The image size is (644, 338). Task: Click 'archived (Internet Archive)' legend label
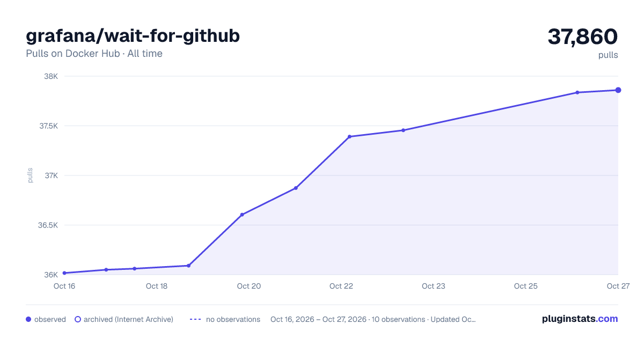point(128,319)
